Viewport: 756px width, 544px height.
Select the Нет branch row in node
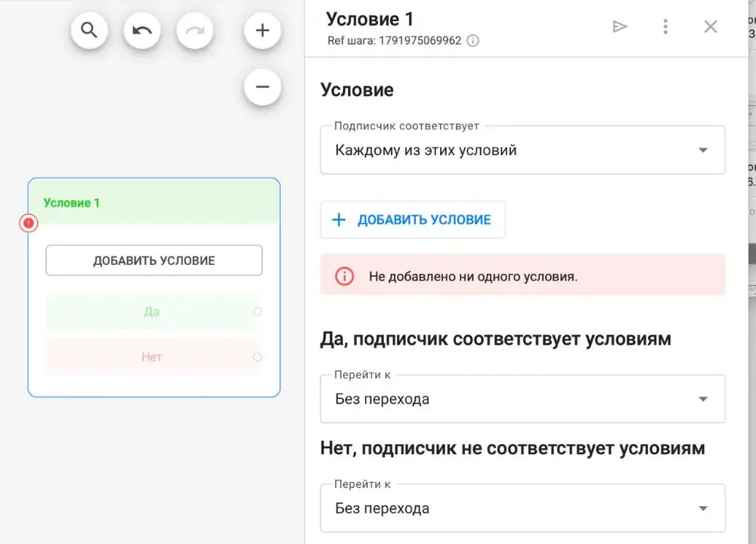tap(153, 357)
